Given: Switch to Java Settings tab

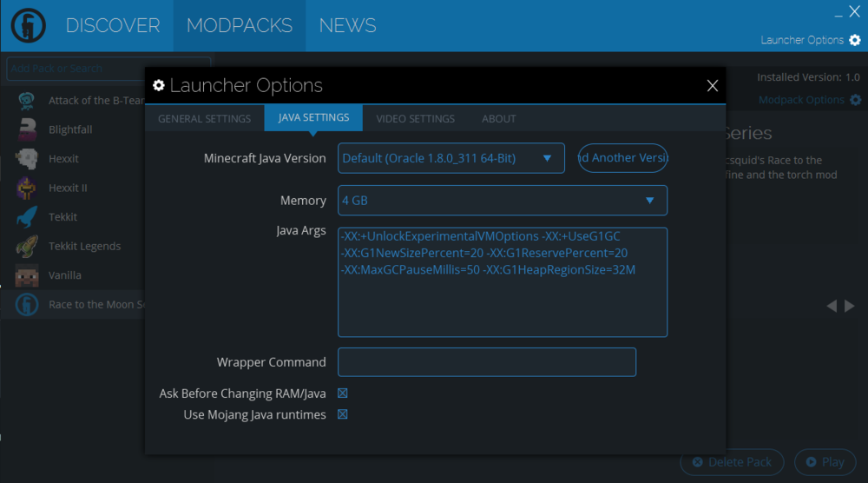Looking at the screenshot, I should (x=313, y=117).
